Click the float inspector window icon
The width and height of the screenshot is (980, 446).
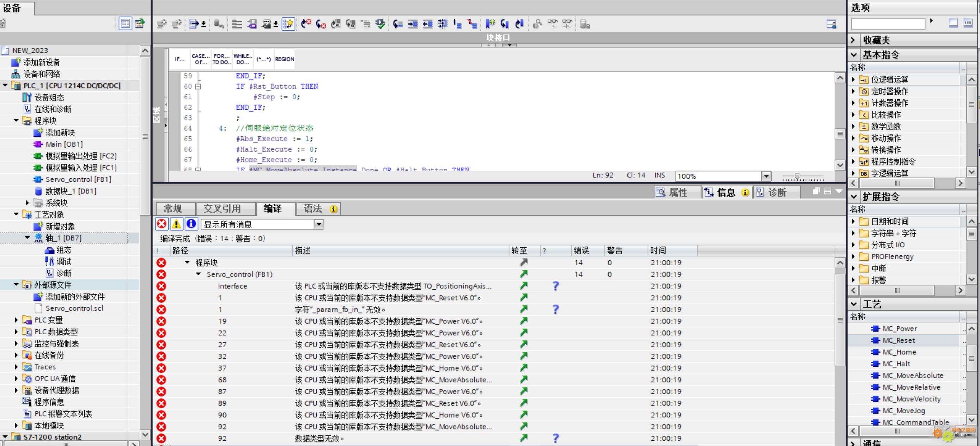[816, 191]
